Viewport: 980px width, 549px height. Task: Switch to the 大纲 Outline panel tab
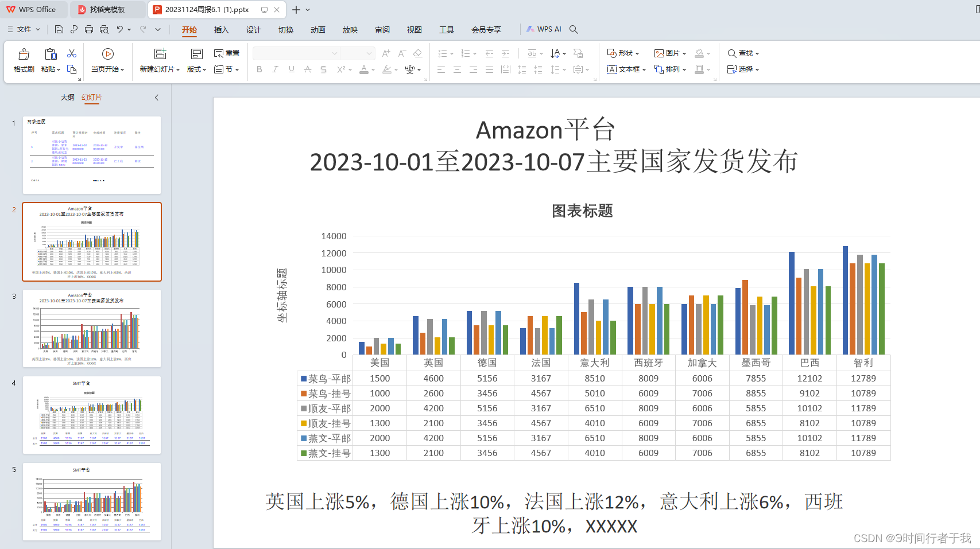point(68,98)
